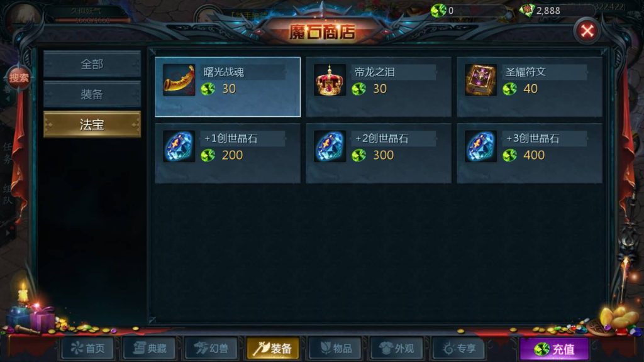Open the 外观 bottom tab
The height and width of the screenshot is (362, 644).
pos(397,348)
